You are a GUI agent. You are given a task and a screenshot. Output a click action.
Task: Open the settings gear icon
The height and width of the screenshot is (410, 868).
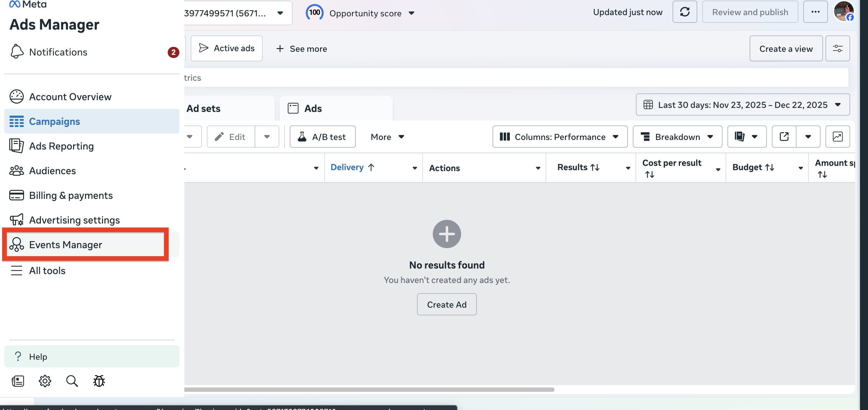tap(45, 381)
